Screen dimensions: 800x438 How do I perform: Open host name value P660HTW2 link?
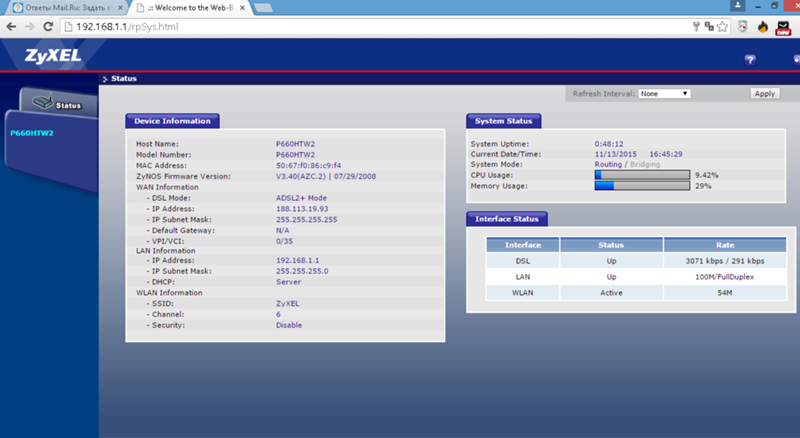(295, 144)
